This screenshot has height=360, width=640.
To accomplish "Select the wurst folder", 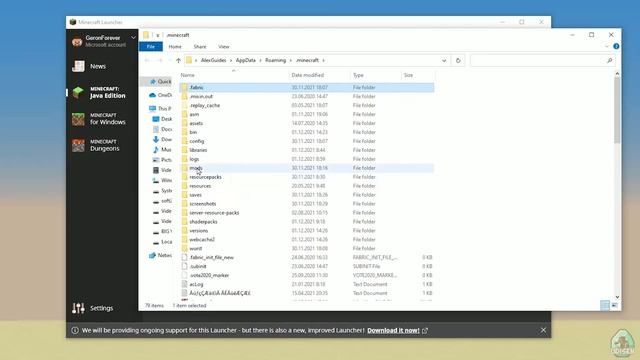I will click(x=307, y=249).
